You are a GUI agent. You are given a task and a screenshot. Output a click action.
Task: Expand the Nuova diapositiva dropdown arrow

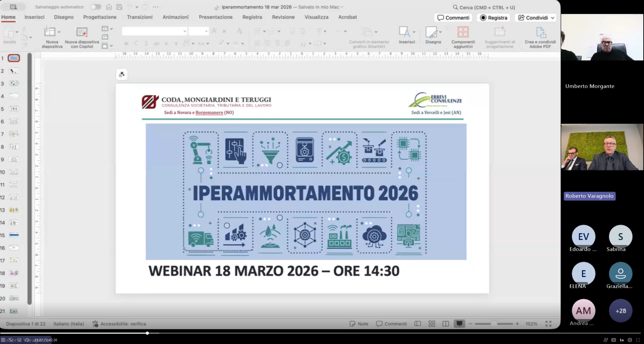tap(59, 32)
